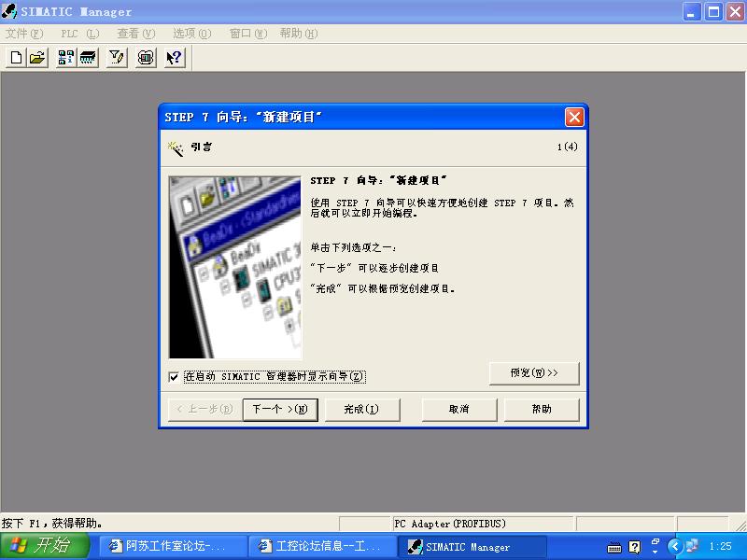Image resolution: width=747 pixels, height=560 pixels.
Task: Click the 引言 heading in the wizard
Action: [x=202, y=147]
